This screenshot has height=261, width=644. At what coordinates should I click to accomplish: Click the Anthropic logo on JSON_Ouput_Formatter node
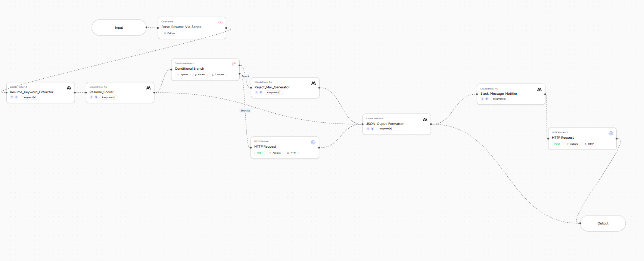(425, 120)
